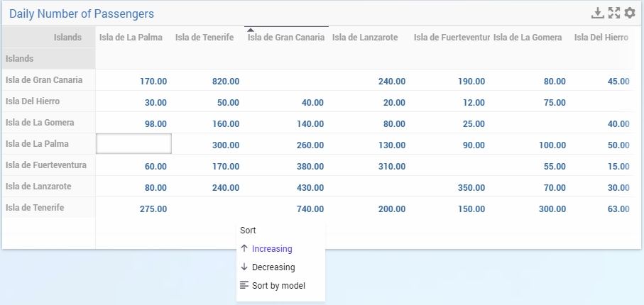Click the download icon in widget header
644x305 pixels.
(x=598, y=13)
